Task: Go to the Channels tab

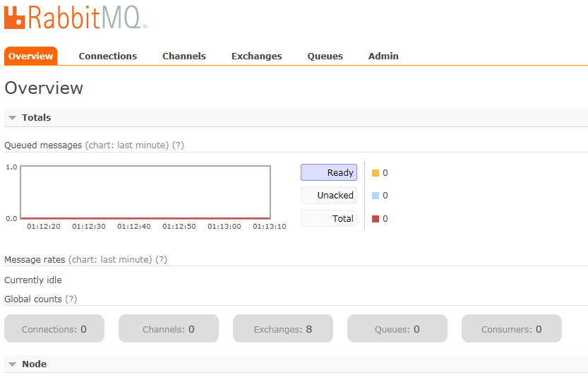Action: (x=184, y=56)
